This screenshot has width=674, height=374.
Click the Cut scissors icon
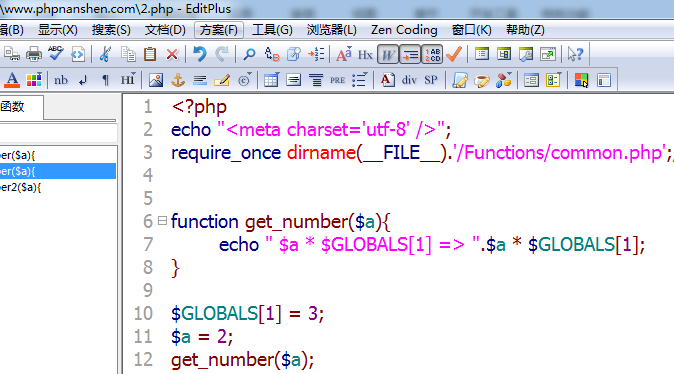coord(105,54)
